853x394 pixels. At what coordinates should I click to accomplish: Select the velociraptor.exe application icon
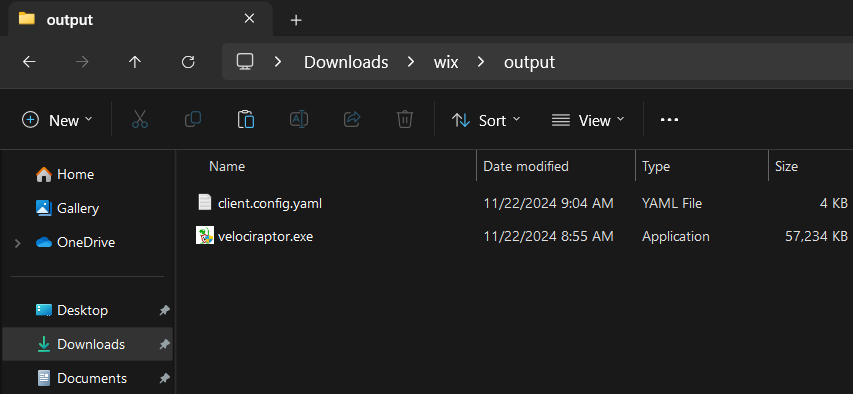tap(205, 236)
